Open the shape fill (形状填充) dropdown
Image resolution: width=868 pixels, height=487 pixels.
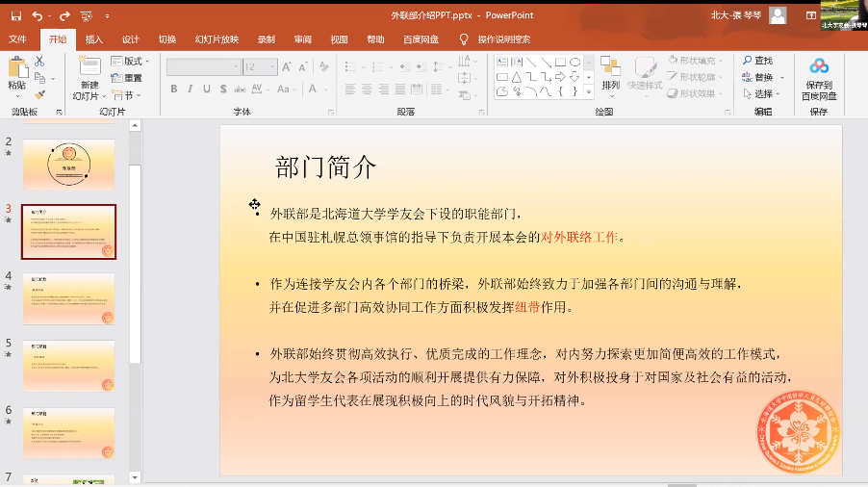click(696, 61)
